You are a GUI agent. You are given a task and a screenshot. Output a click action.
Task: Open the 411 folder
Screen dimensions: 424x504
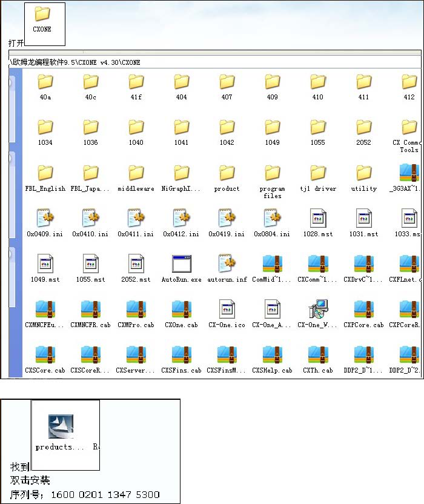(363, 87)
